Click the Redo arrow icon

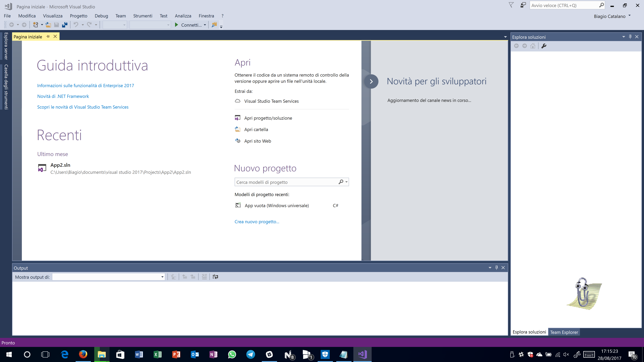click(x=89, y=25)
